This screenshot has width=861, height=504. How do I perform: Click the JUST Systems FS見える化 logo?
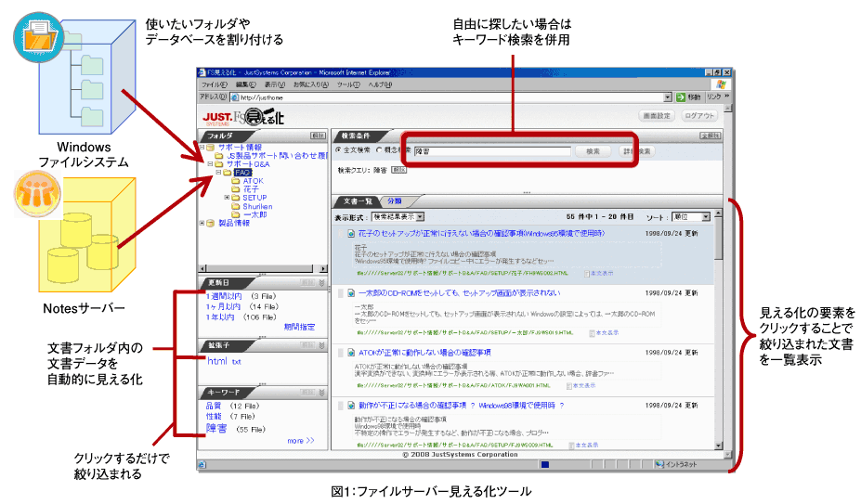243,117
